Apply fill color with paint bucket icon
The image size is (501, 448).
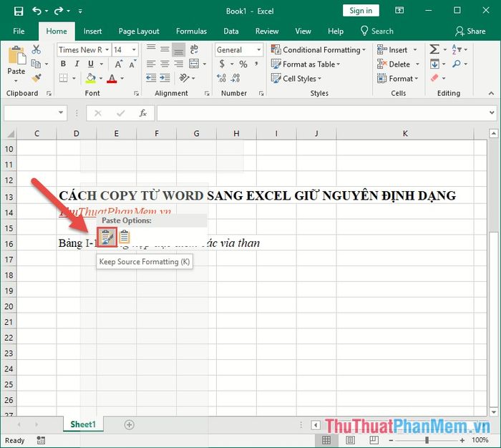(91, 78)
